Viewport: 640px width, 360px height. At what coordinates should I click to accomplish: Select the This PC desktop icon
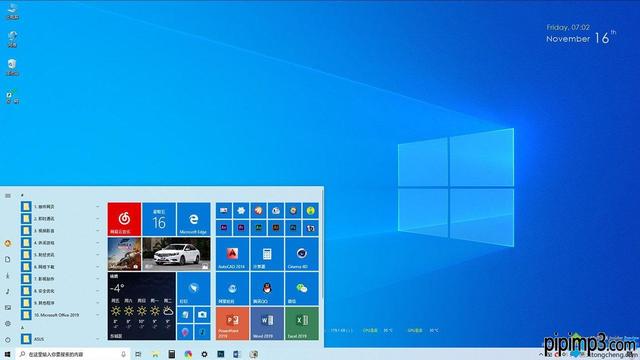click(x=13, y=11)
